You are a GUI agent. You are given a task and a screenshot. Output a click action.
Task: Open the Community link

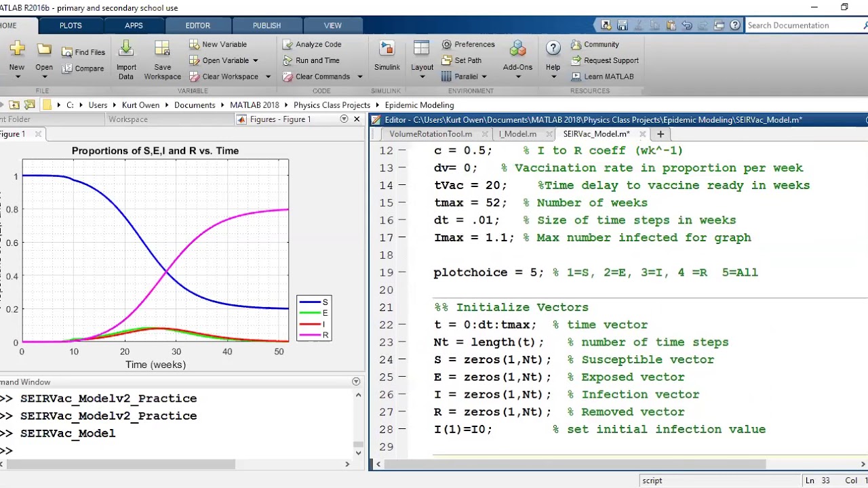tap(595, 44)
